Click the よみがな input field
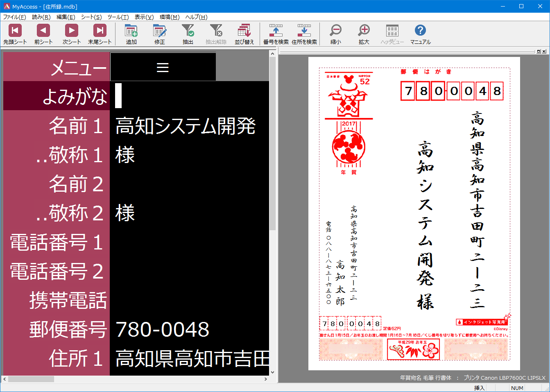This screenshot has height=392, width=550. [x=189, y=96]
